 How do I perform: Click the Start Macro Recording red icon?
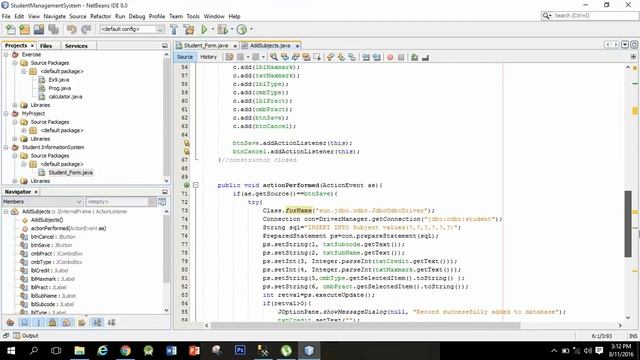[x=390, y=57]
